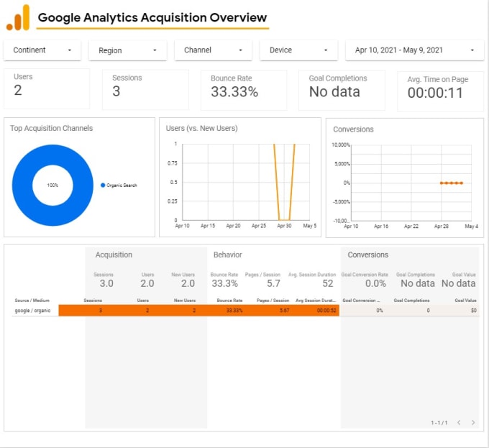
Task: Open the date range Apr 10 - May 9 picker
Action: click(x=414, y=50)
